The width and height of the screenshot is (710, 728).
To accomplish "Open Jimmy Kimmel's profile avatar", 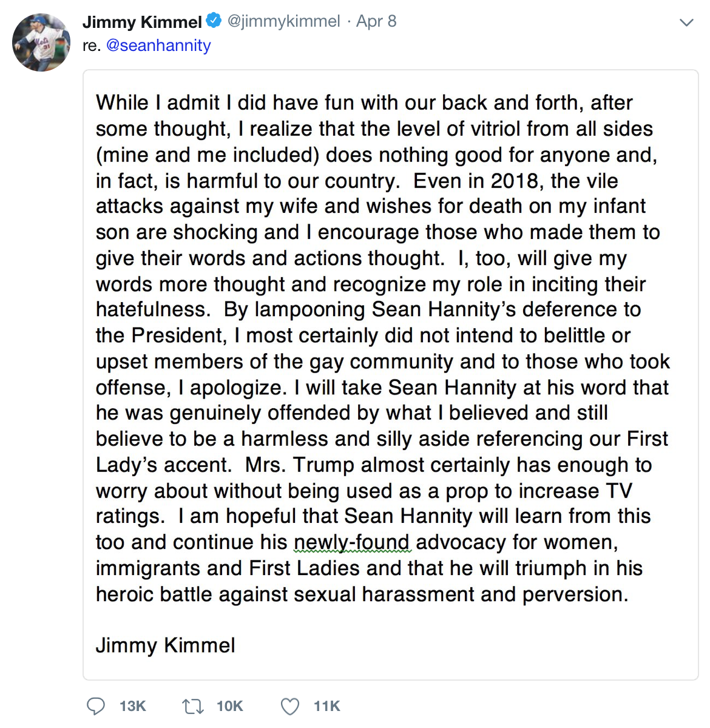I will coord(41,42).
